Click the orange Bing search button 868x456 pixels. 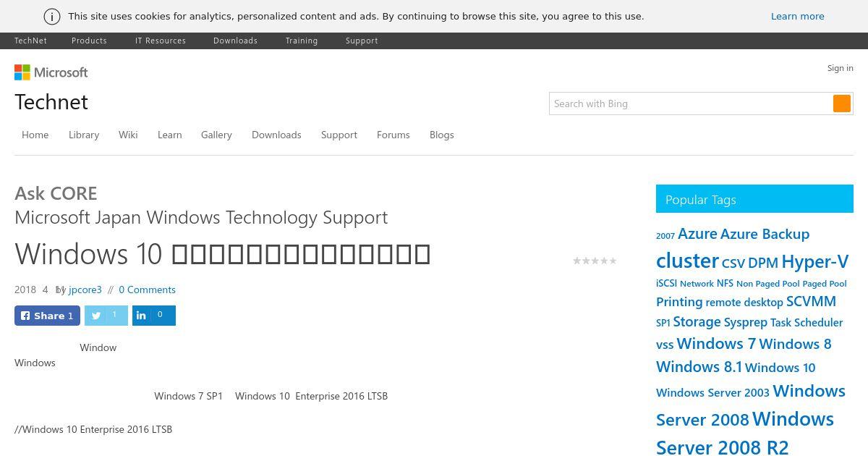coord(842,104)
